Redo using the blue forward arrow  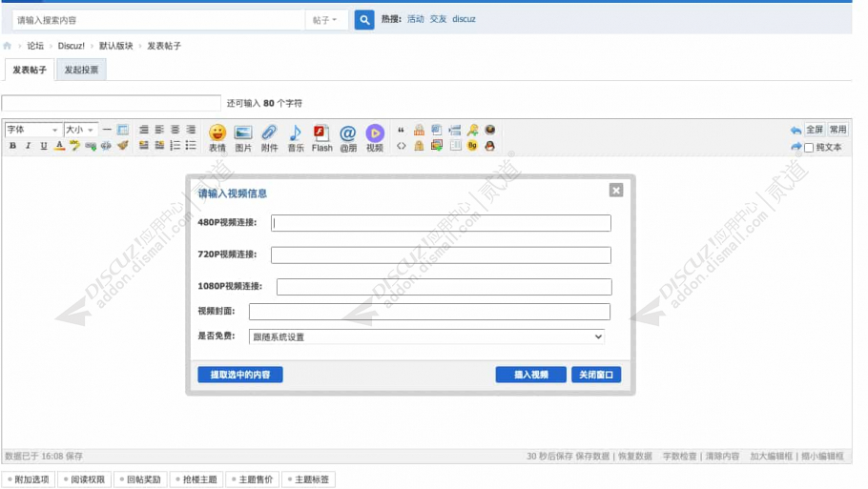point(796,147)
